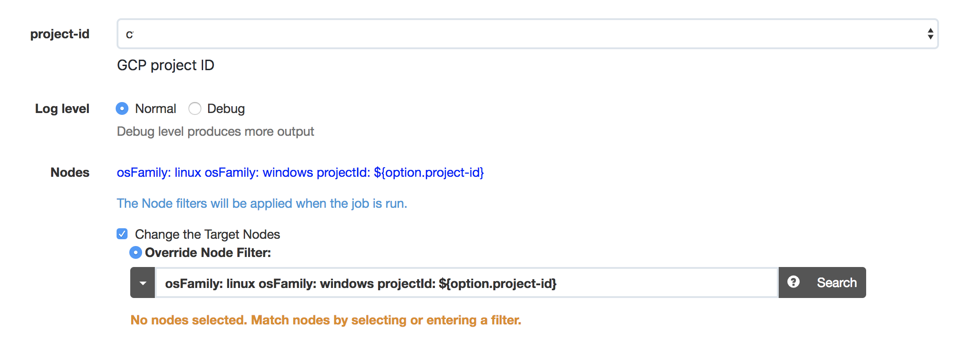Click inside the Override Node Filter input

click(x=455, y=282)
